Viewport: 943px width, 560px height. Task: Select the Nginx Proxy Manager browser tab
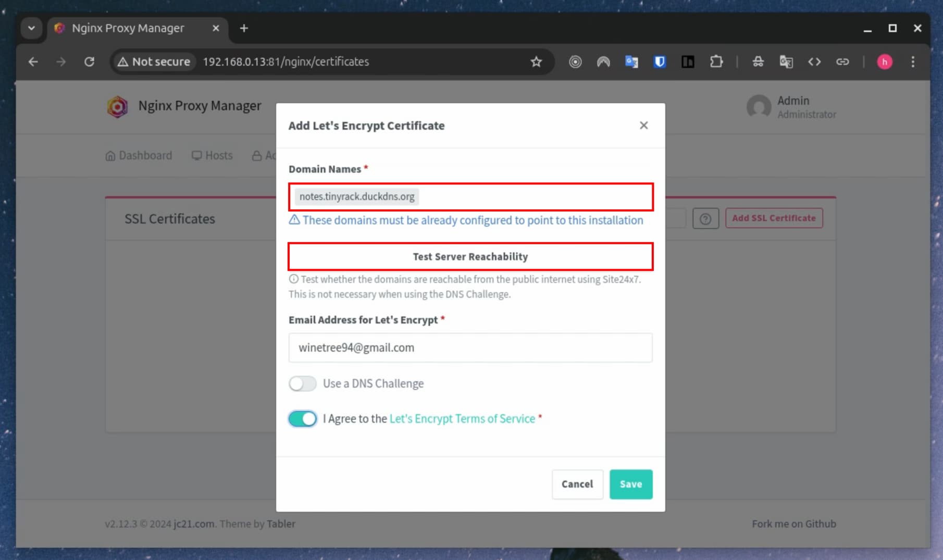coord(138,28)
